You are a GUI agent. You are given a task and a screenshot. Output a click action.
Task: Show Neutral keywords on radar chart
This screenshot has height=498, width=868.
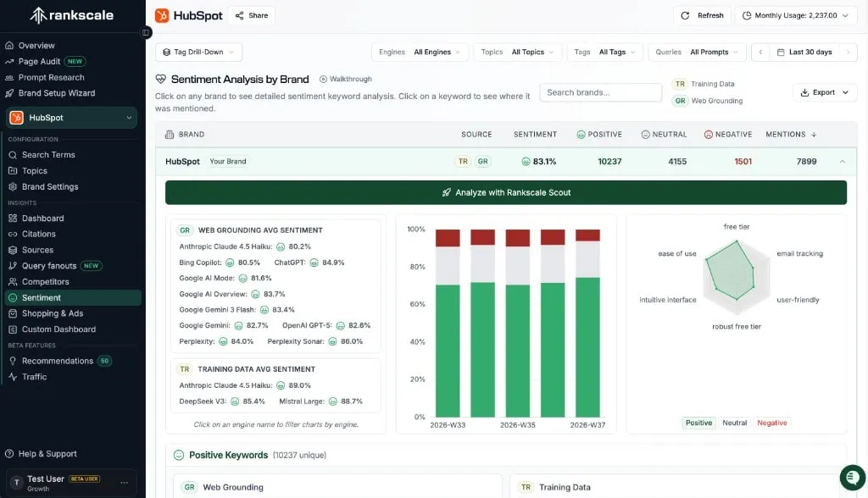735,423
